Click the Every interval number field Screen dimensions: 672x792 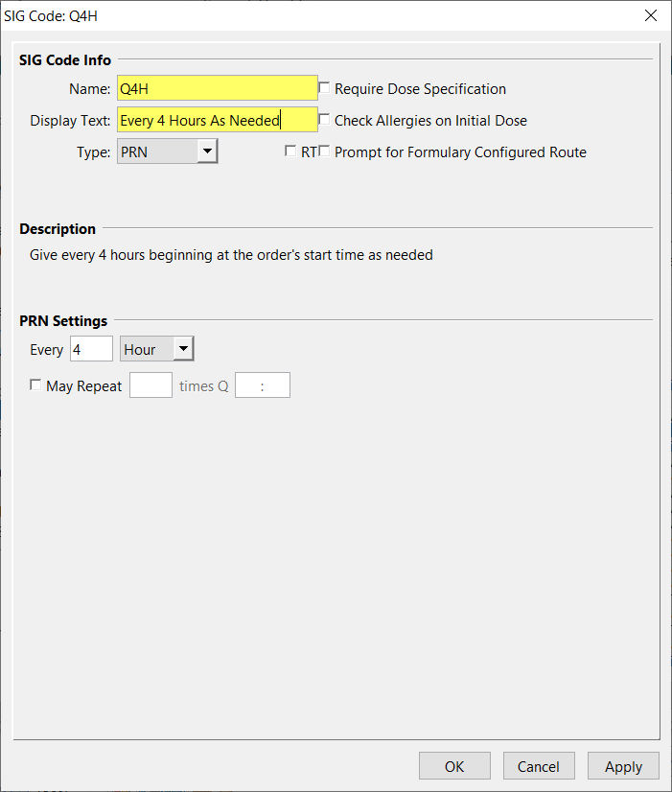(91, 349)
